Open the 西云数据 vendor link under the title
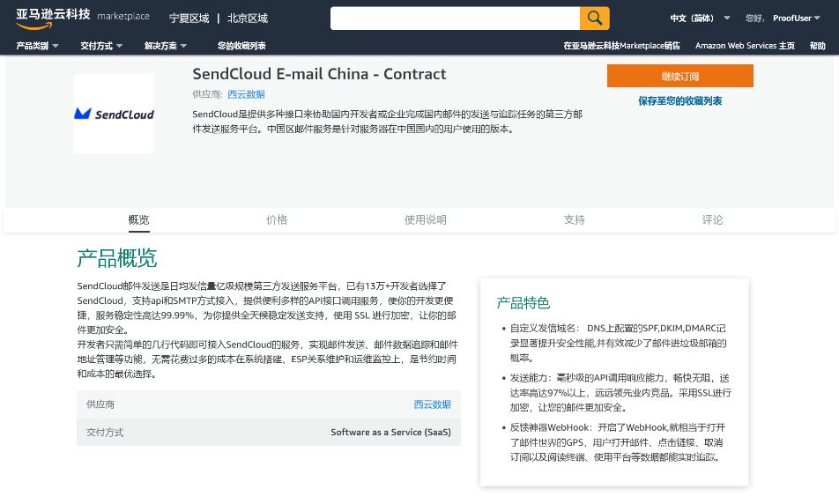839x504 pixels. (x=246, y=94)
